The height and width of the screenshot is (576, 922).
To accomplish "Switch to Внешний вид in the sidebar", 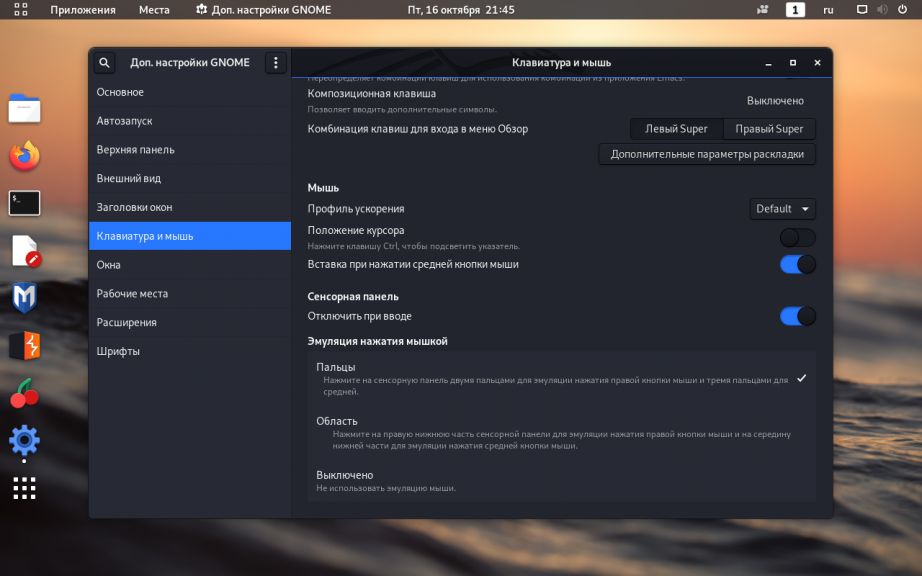I will tap(190, 179).
